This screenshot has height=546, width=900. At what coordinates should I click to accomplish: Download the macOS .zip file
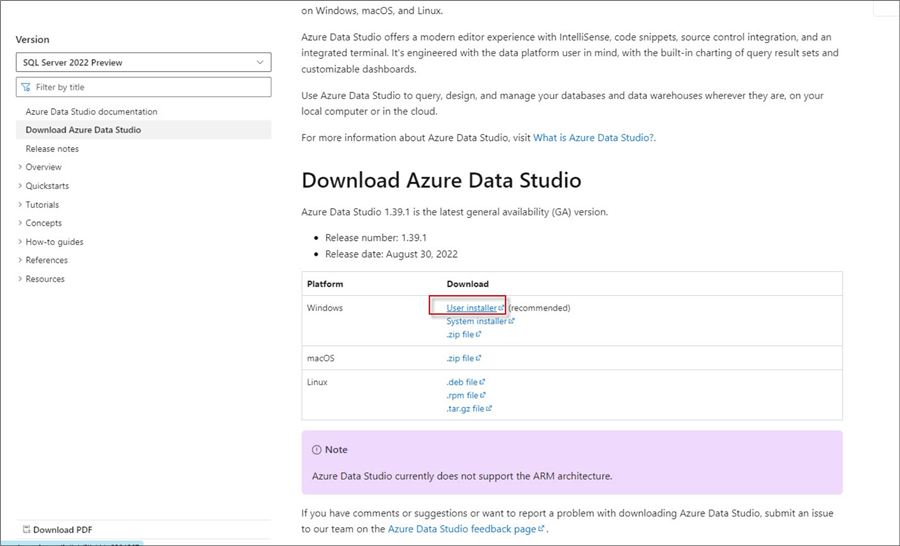pos(460,358)
